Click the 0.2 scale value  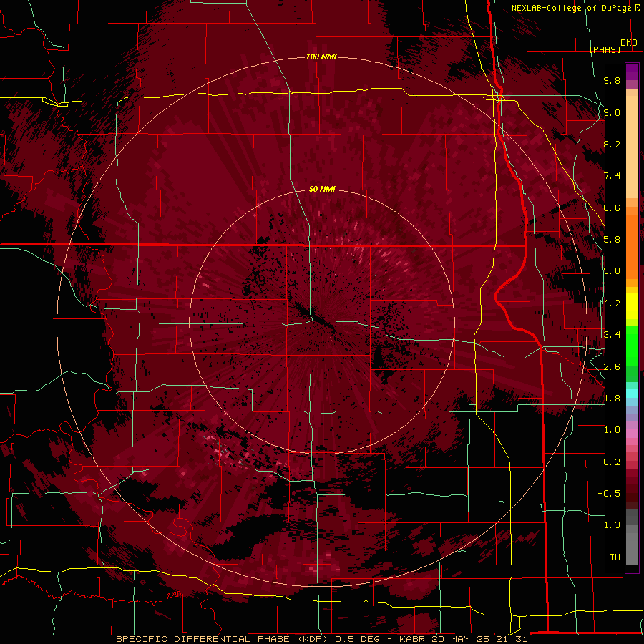612,462
